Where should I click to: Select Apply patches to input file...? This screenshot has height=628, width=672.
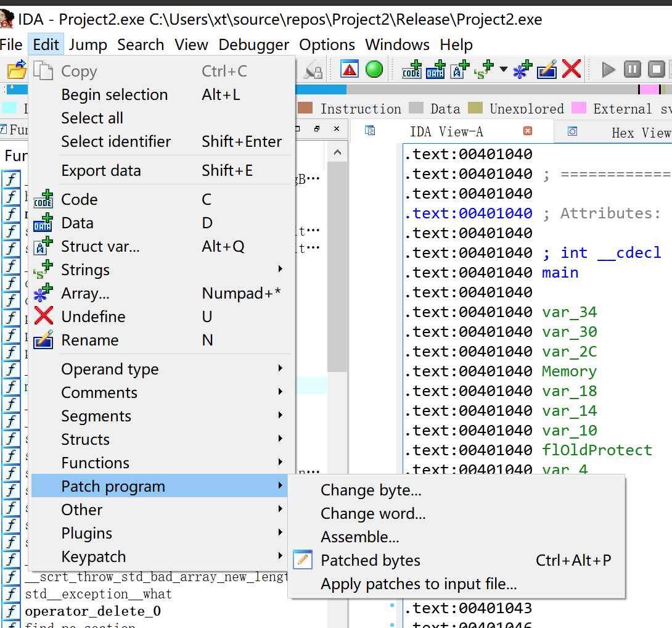(x=456, y=584)
